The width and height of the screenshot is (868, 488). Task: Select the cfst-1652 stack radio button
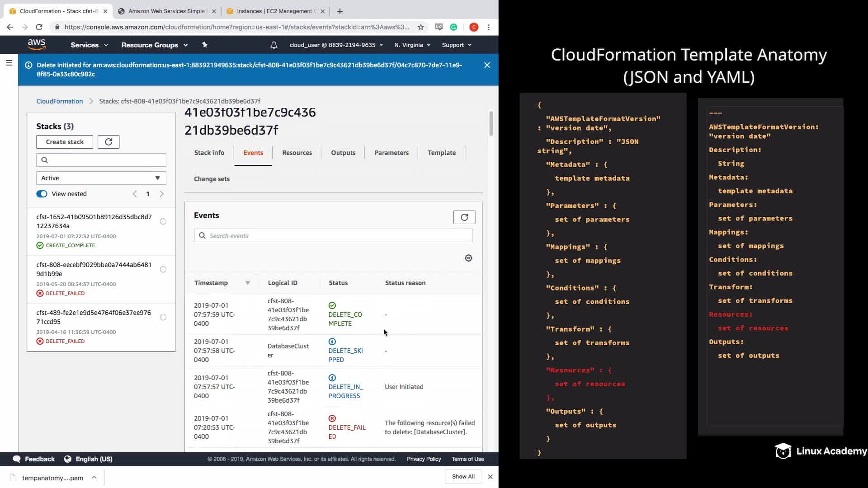(x=163, y=221)
